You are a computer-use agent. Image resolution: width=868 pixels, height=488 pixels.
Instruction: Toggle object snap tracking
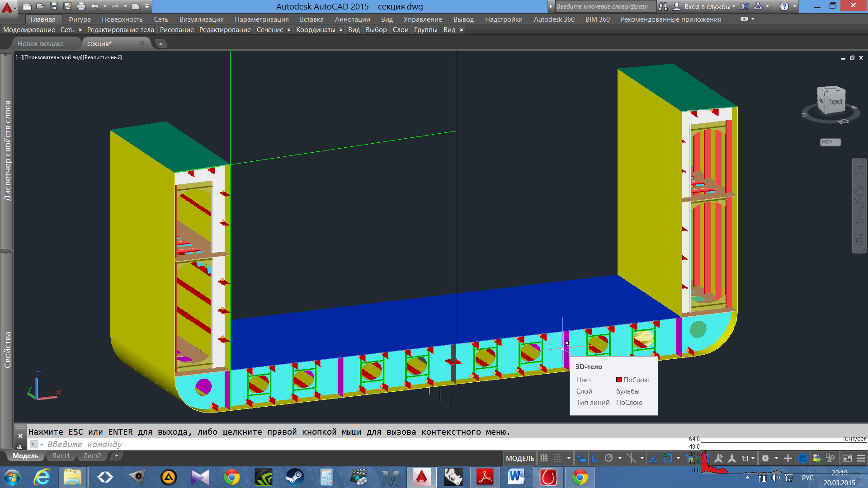coord(653,458)
